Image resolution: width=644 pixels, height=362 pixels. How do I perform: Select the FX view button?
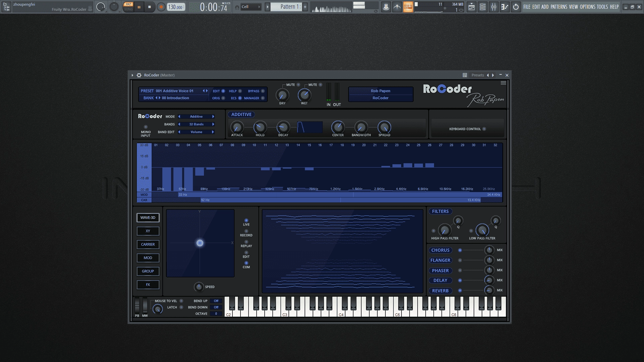[148, 285]
